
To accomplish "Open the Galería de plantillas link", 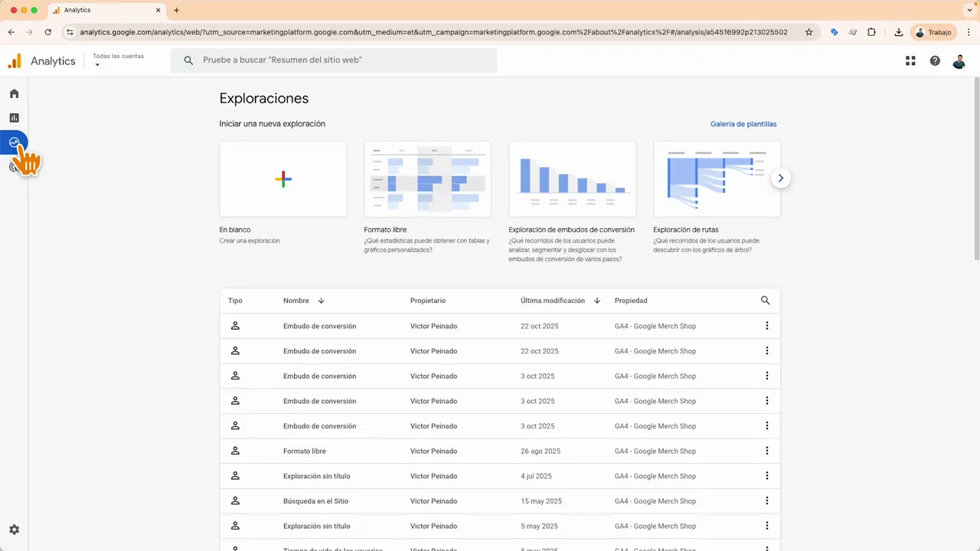I will click(x=743, y=123).
